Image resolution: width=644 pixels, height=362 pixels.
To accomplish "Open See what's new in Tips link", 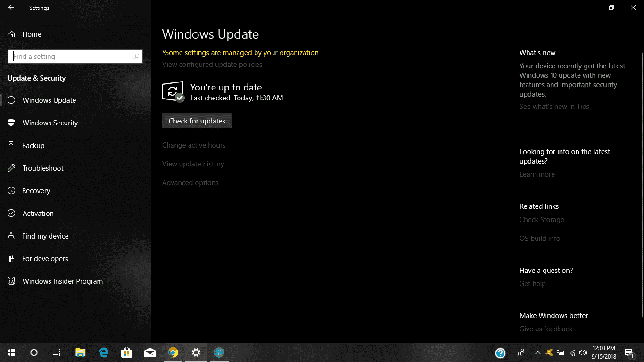I will tap(554, 107).
